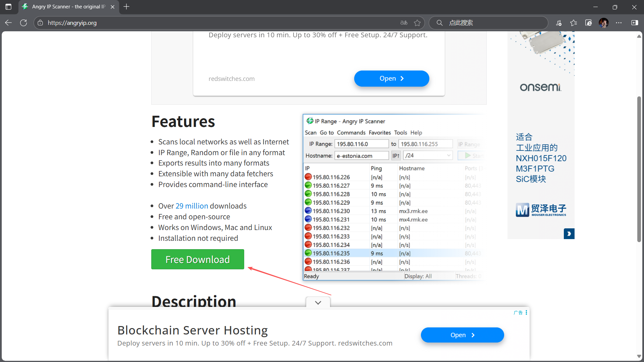
Task: Open the favorites list icon
Action: pyautogui.click(x=574, y=22)
